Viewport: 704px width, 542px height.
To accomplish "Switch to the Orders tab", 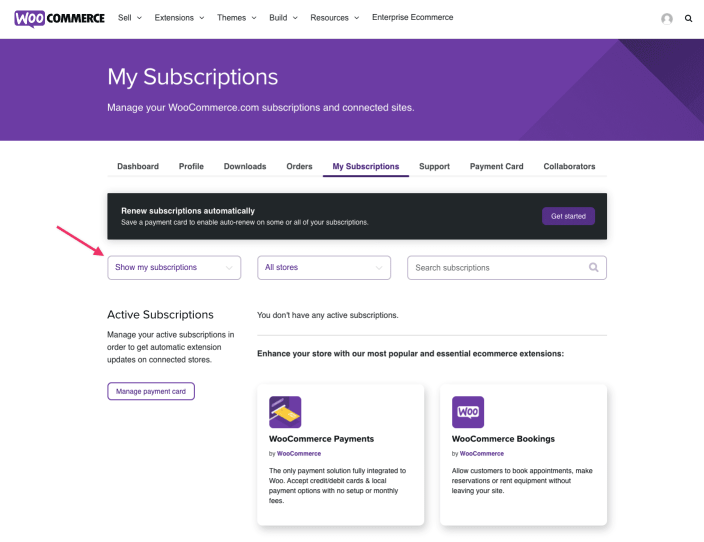I will (299, 167).
